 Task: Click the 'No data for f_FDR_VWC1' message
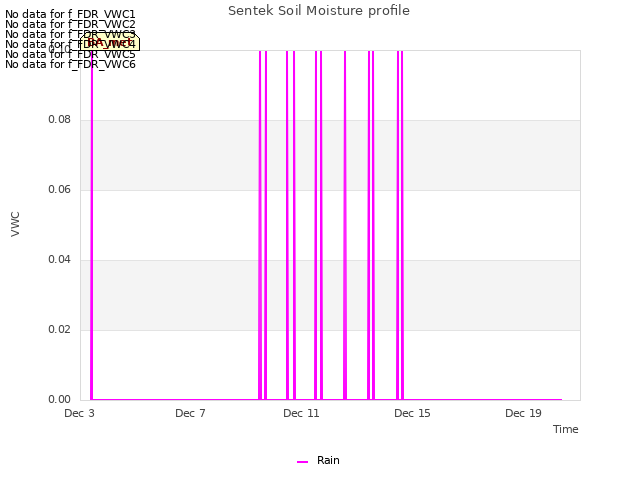click(70, 15)
